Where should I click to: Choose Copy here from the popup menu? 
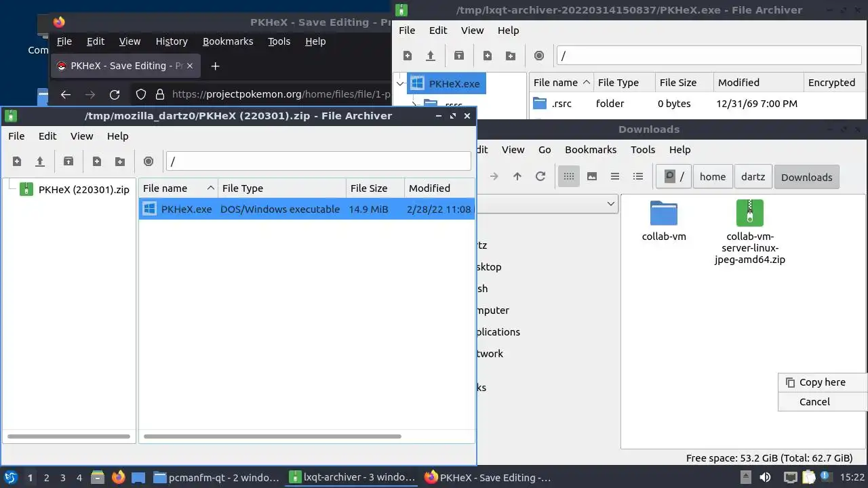point(823,382)
